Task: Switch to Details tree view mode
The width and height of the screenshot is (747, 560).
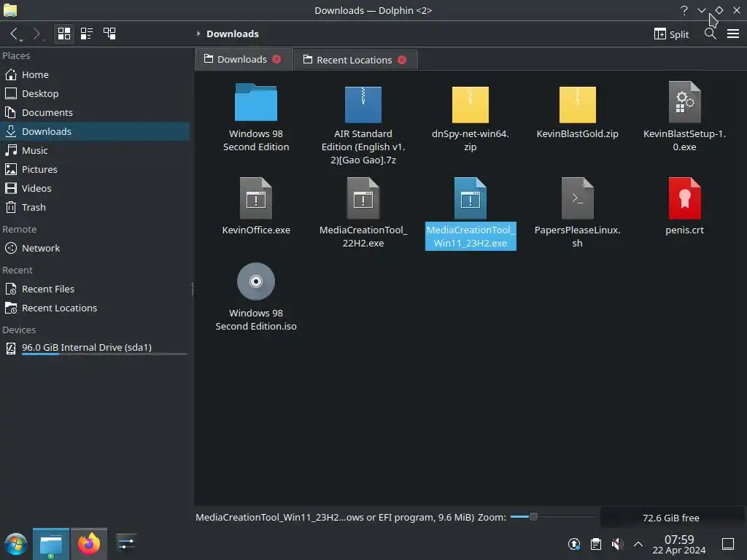Action: pyautogui.click(x=109, y=34)
